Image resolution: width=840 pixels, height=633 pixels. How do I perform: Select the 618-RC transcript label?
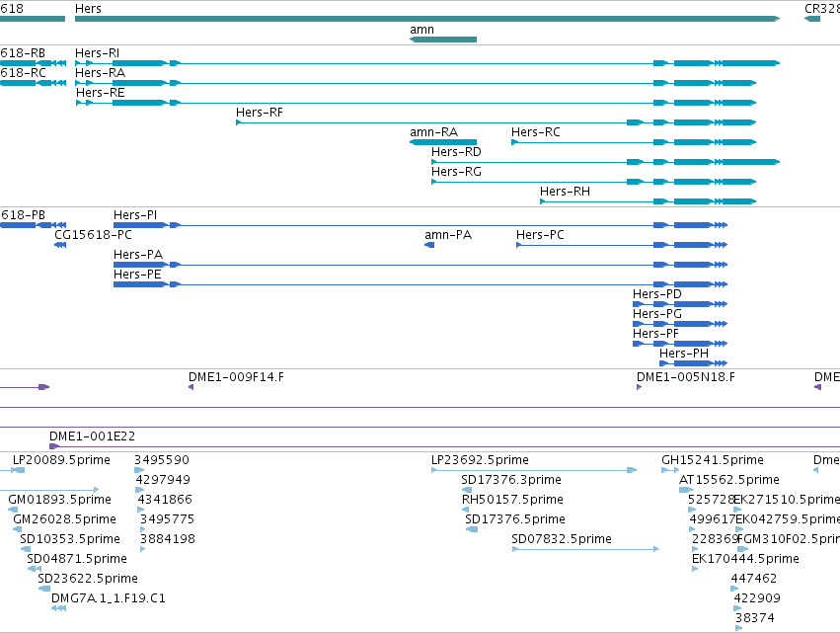tap(23, 73)
